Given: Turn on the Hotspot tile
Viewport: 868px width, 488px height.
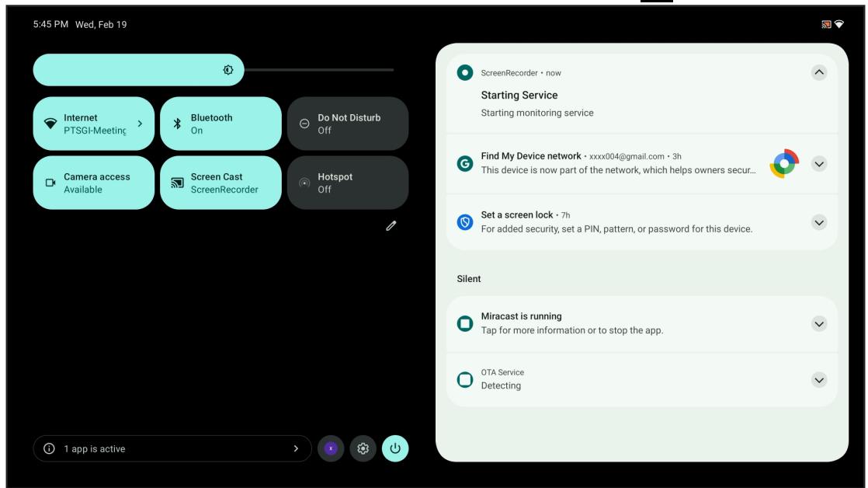Looking at the screenshot, I should pos(348,183).
